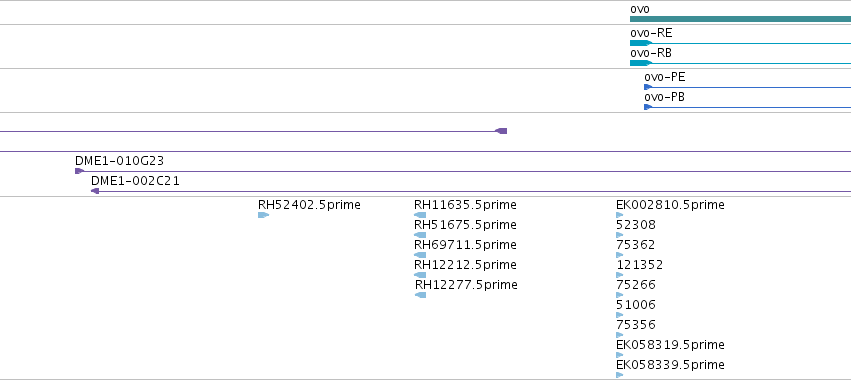This screenshot has width=851, height=380.
Task: Select the ovo gene bar
Action: click(x=740, y=19)
